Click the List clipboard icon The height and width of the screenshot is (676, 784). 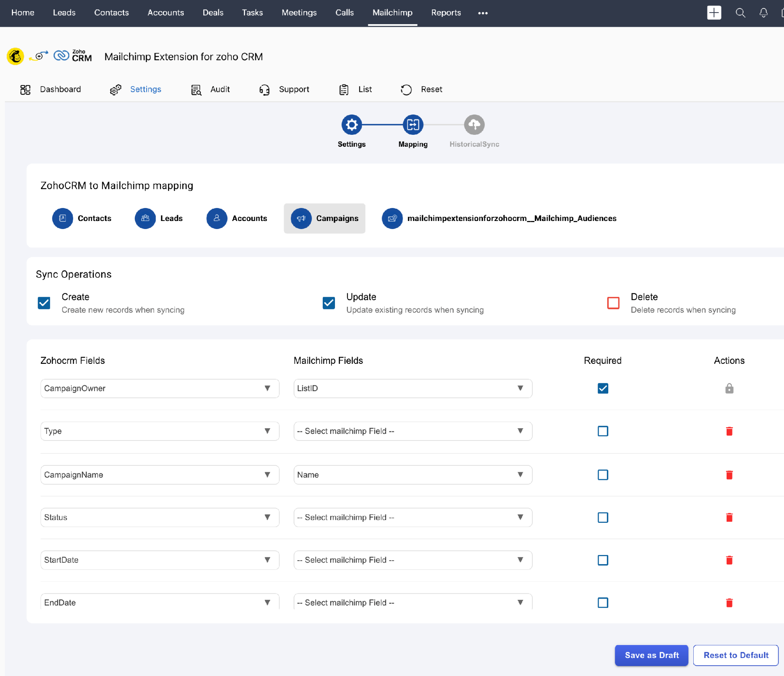click(344, 90)
